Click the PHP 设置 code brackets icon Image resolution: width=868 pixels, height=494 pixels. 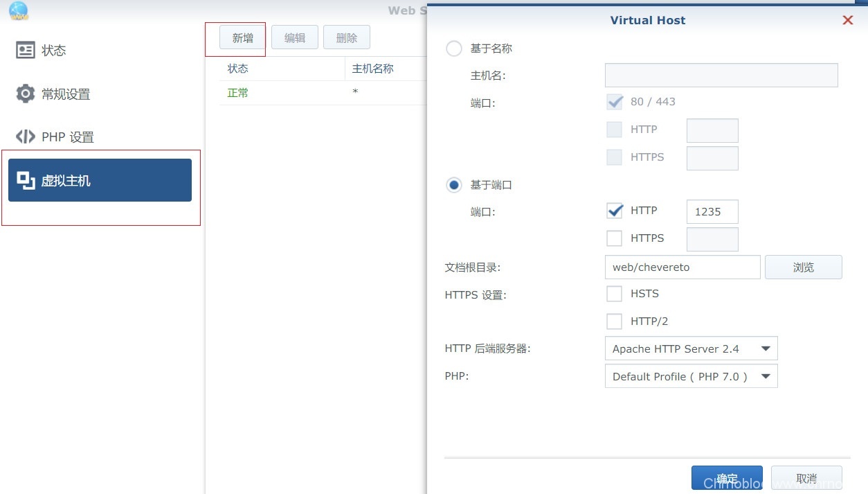coord(26,136)
